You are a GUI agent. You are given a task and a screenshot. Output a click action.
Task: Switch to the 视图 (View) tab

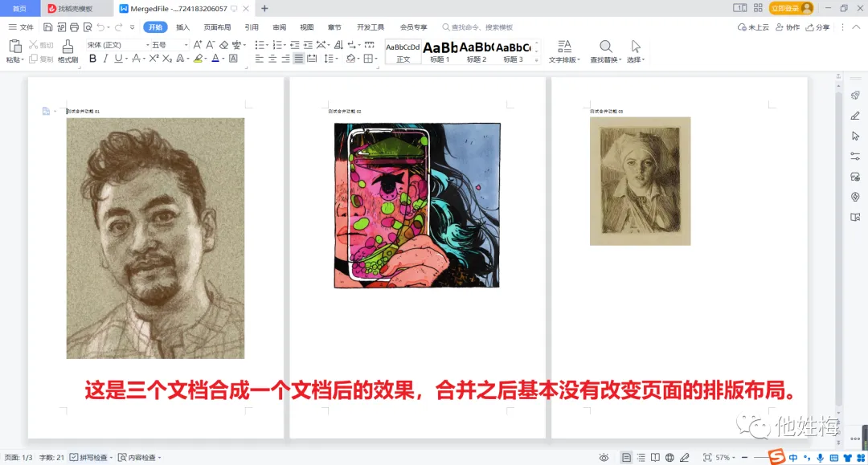[307, 27]
